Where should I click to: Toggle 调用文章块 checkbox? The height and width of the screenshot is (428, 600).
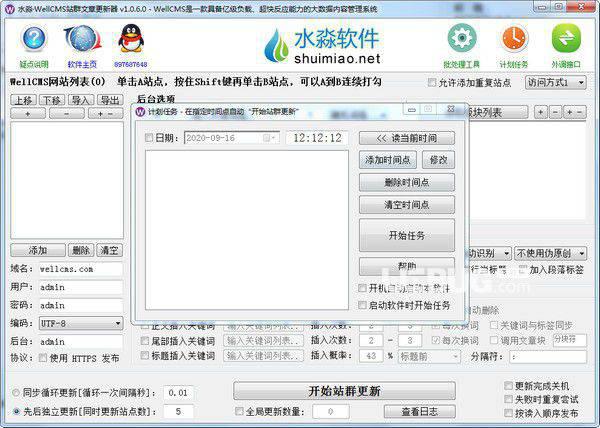click(x=494, y=340)
